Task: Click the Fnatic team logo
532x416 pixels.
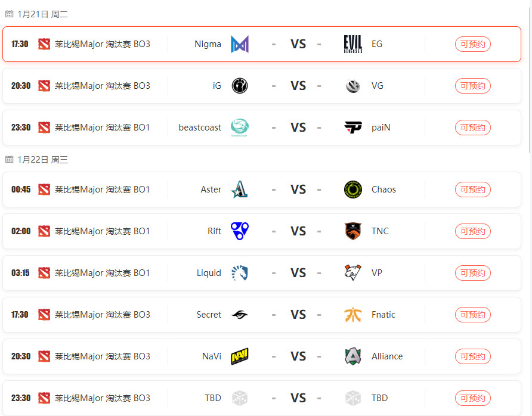Action: click(x=352, y=314)
